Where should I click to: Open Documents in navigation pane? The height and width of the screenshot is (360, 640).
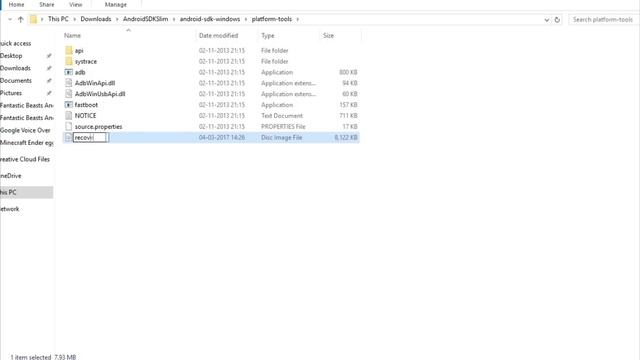point(16,80)
